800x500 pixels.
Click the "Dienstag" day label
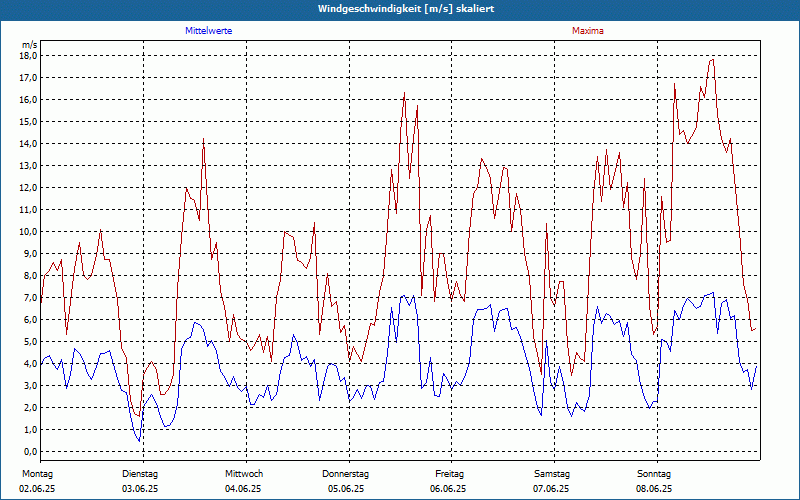click(140, 474)
